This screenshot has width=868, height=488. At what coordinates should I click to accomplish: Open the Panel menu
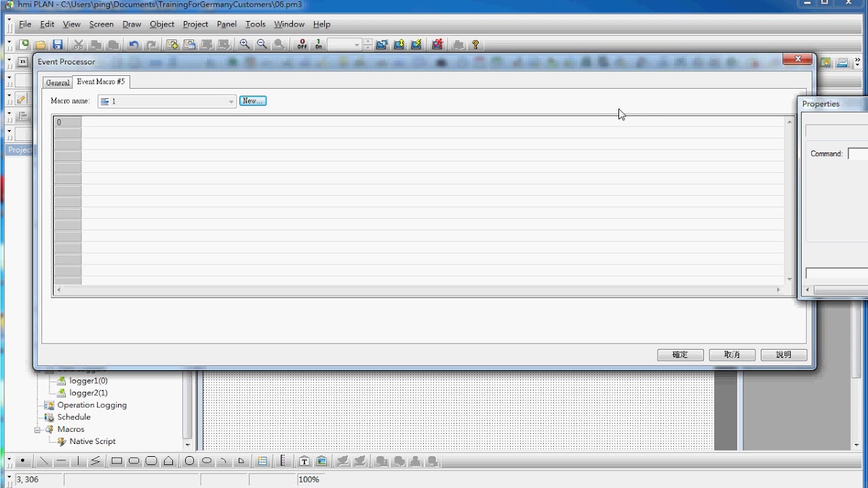(x=226, y=24)
